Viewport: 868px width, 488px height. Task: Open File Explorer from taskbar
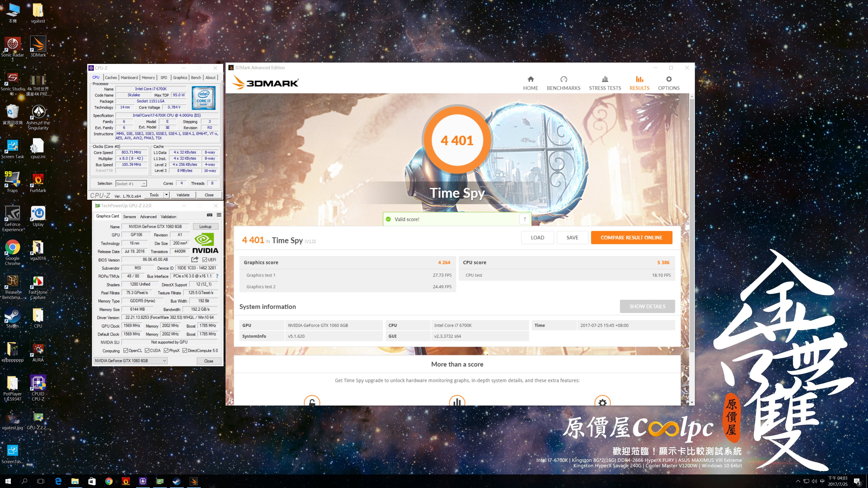click(75, 481)
